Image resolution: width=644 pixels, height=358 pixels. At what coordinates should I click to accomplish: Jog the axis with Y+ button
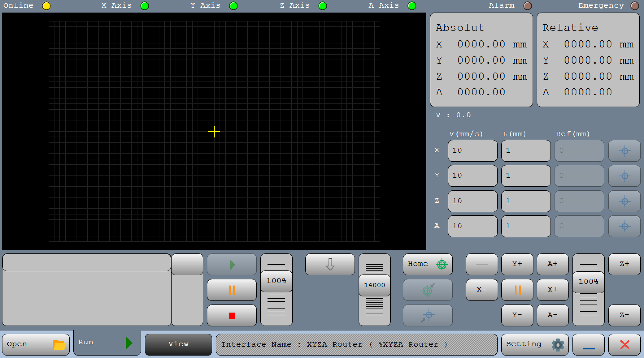517,264
